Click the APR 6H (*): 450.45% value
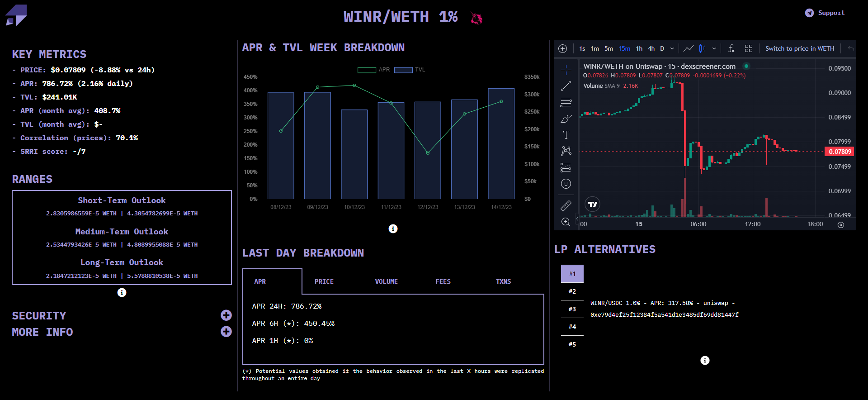The width and height of the screenshot is (868, 400). click(x=293, y=324)
